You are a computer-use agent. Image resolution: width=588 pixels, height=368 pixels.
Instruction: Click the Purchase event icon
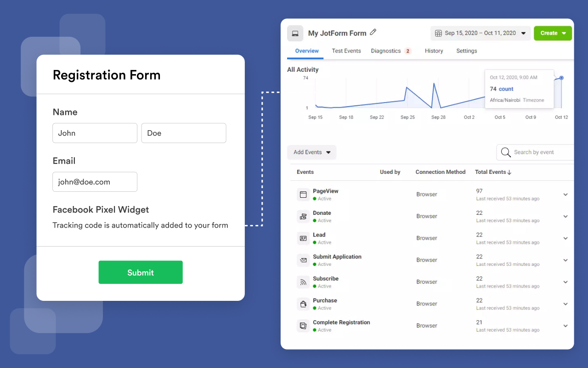click(x=303, y=304)
